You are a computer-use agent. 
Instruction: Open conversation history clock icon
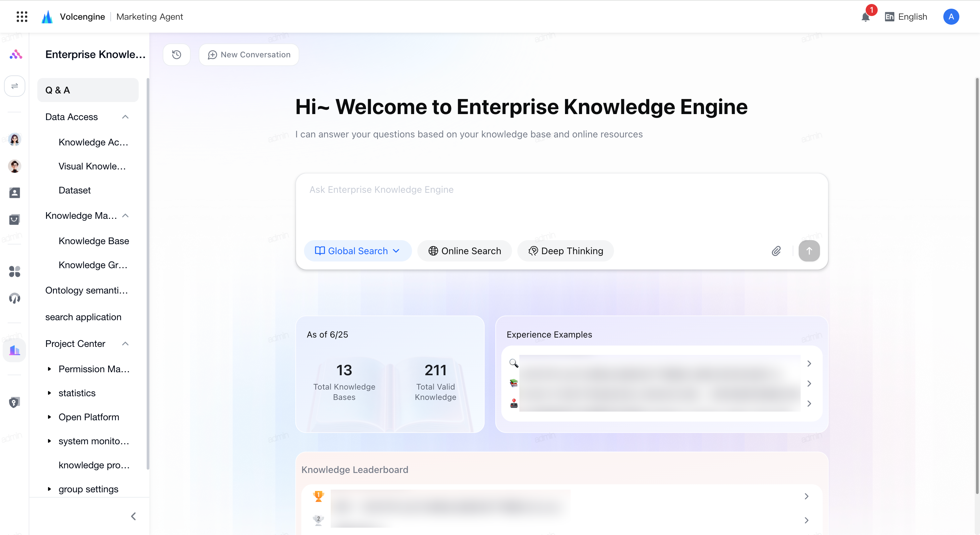click(x=177, y=54)
